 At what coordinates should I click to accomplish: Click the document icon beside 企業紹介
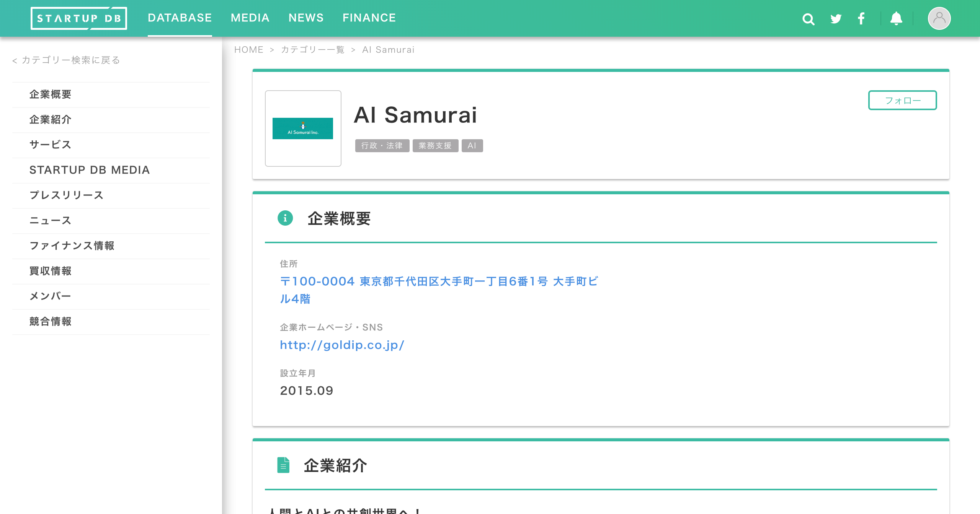(x=283, y=465)
